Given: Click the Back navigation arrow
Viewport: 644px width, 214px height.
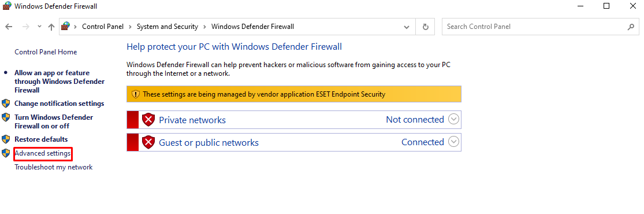Looking at the screenshot, I should point(9,27).
